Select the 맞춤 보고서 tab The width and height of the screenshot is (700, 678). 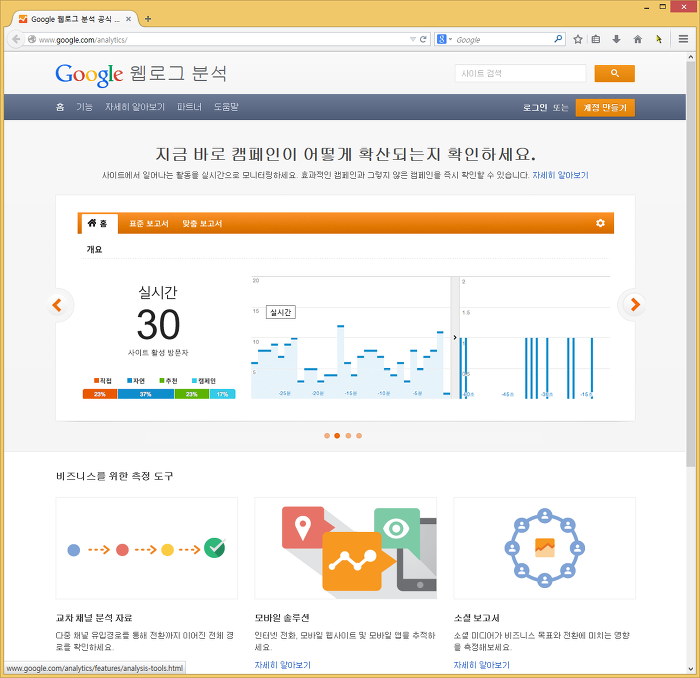tap(202, 224)
